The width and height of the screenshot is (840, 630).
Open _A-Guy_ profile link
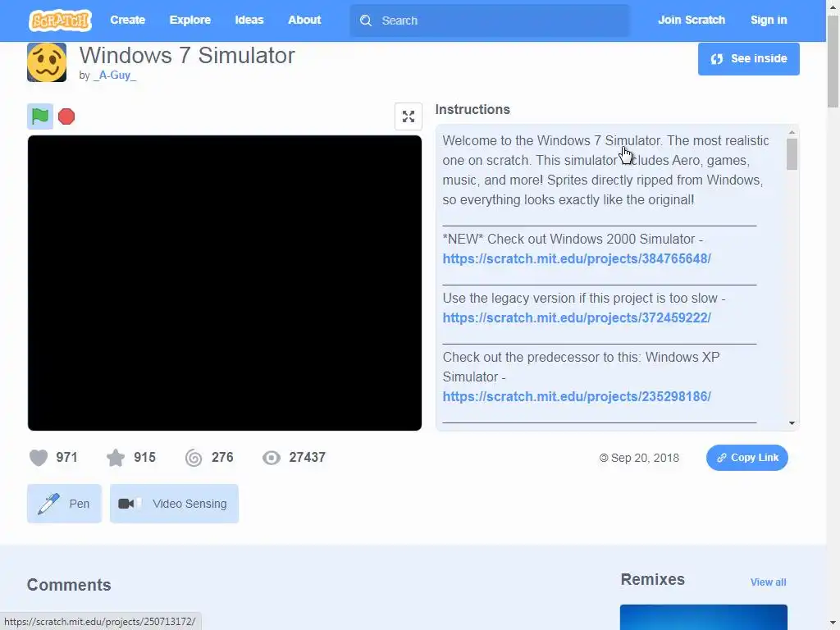coord(115,75)
